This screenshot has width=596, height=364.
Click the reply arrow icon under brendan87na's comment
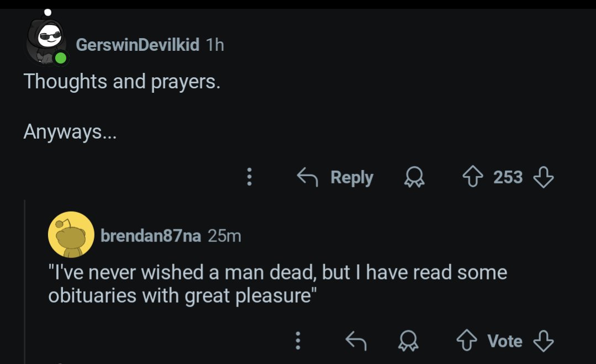(356, 340)
